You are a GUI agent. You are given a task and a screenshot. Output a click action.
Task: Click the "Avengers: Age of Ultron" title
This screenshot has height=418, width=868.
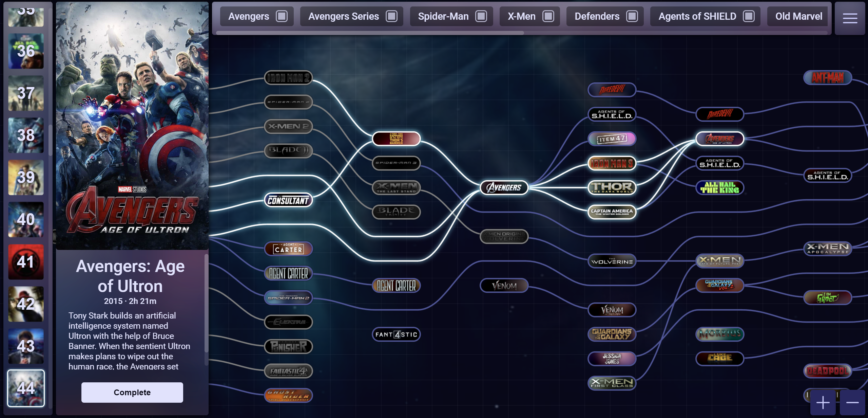[130, 276]
